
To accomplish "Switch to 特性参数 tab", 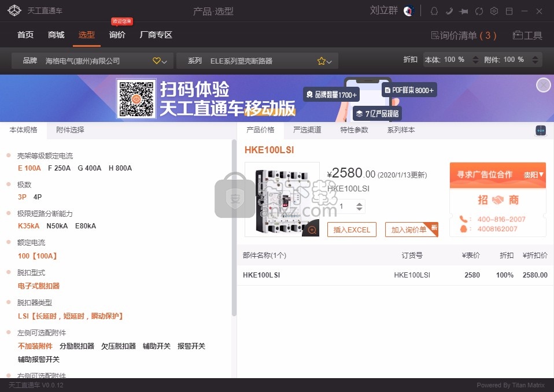I will tap(354, 130).
